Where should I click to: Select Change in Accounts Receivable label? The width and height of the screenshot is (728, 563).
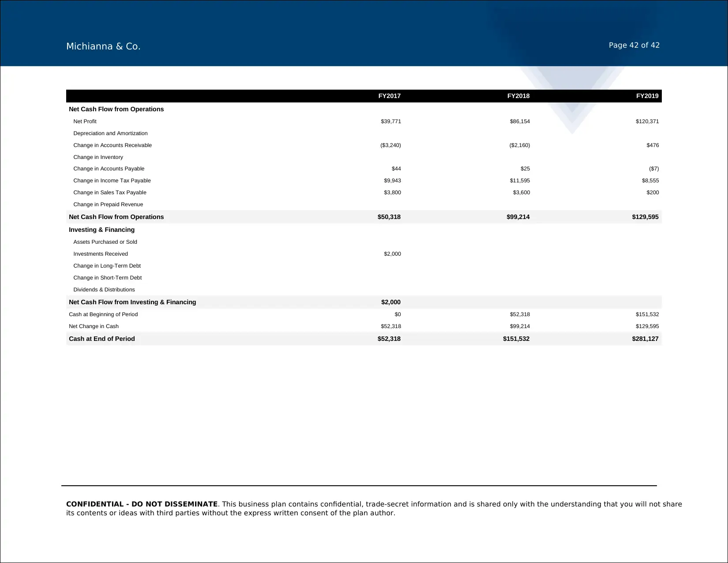pos(113,145)
